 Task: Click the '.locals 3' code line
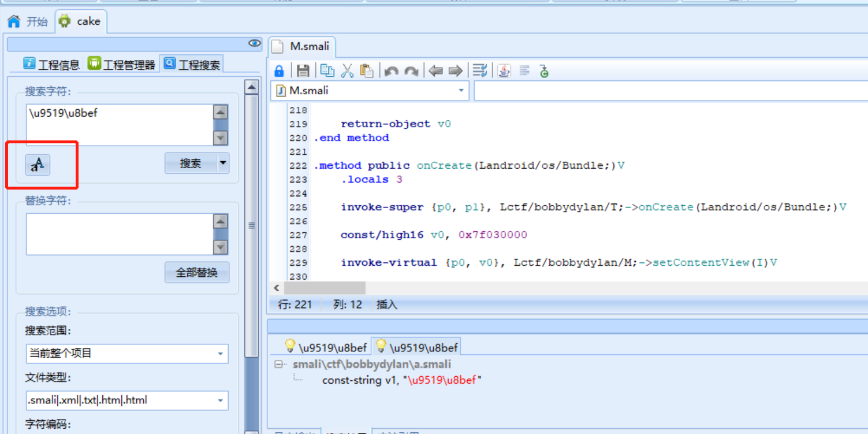(371, 179)
